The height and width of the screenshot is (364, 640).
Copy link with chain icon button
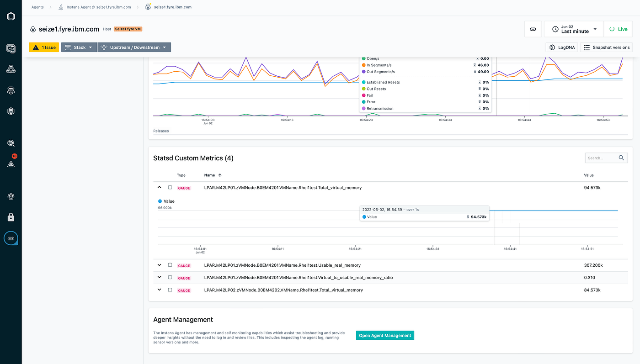tap(533, 29)
